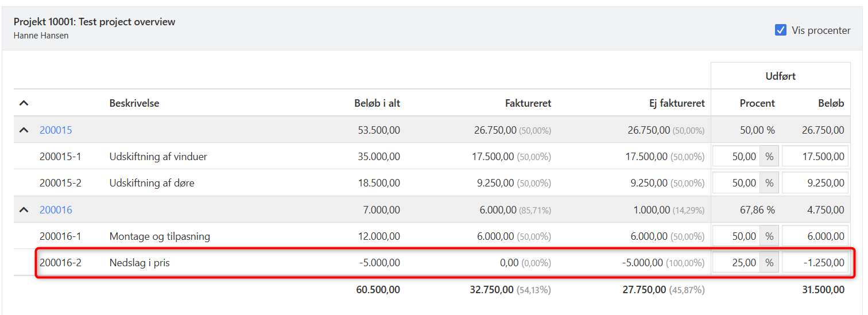Select the 67,86 % group percentage
868x315 pixels.
click(x=757, y=210)
